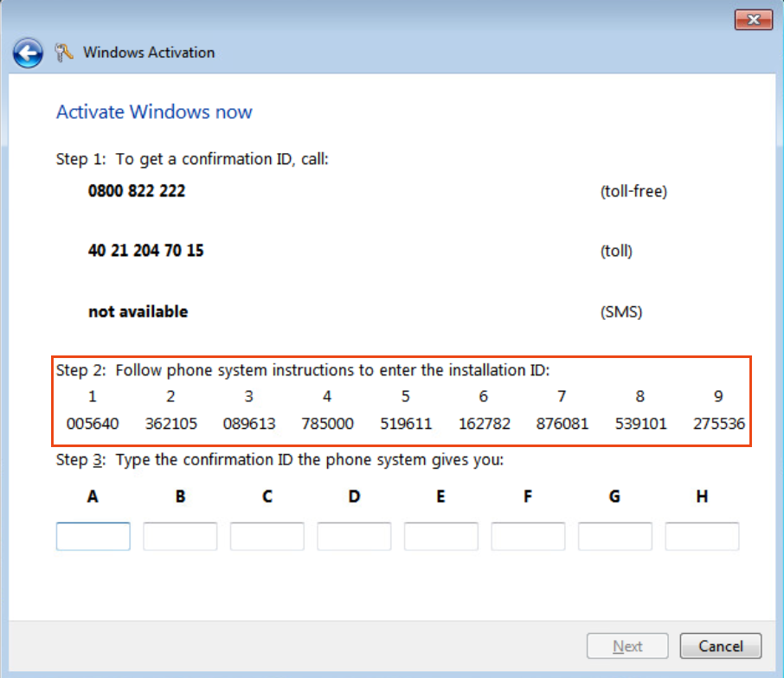784x678 pixels.
Task: Focus confirmation ID field H
Action: 702,536
